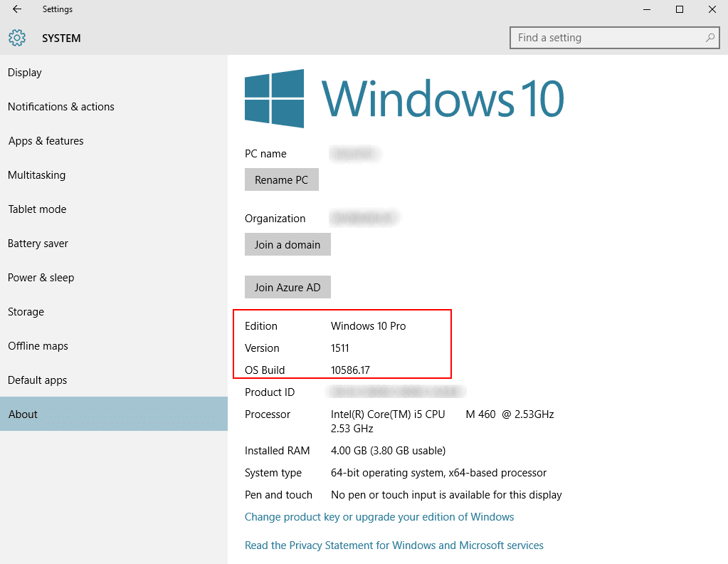728x564 pixels.
Task: Click the Rename PC button
Action: (x=281, y=179)
